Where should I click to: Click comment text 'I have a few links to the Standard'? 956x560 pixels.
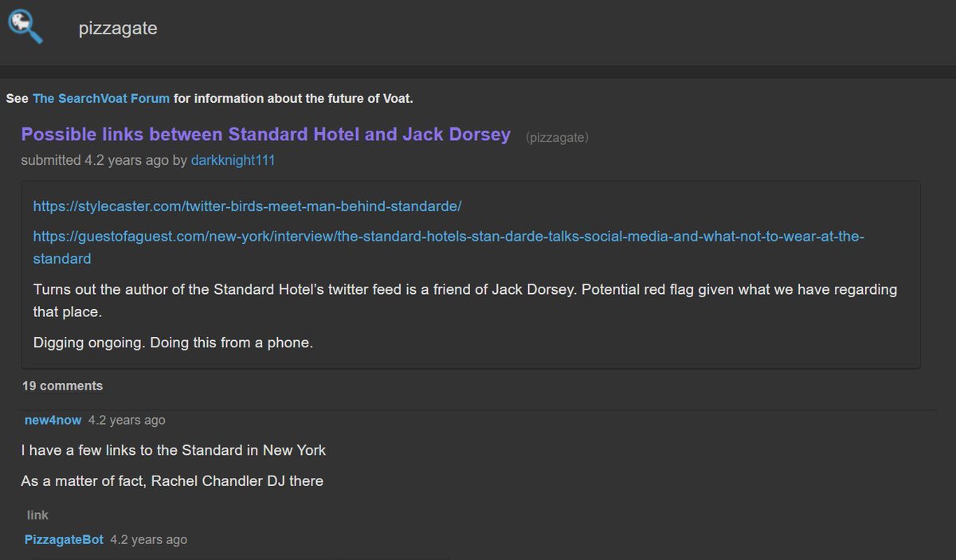[x=131, y=450]
